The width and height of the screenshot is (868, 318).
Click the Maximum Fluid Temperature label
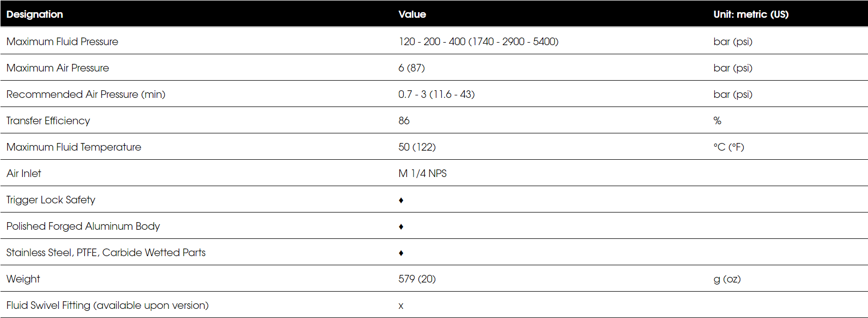tap(74, 147)
